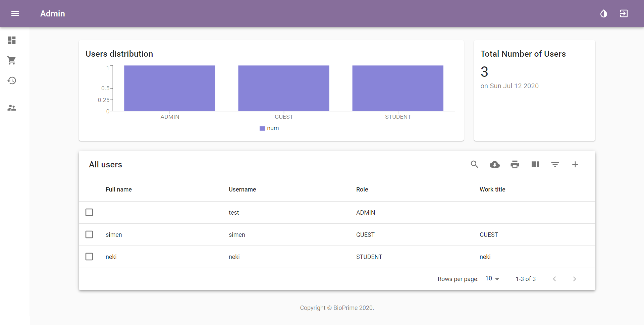Sort by Work title column header

click(x=492, y=189)
